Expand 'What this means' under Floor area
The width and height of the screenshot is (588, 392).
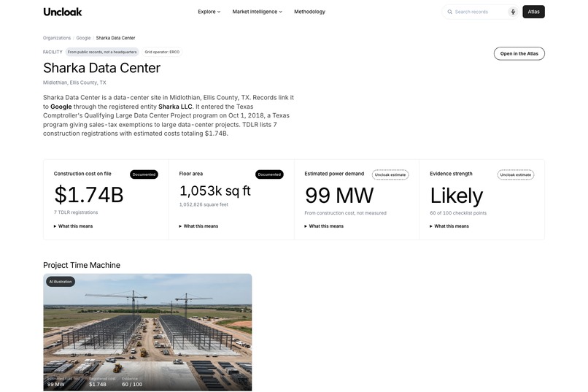click(198, 226)
